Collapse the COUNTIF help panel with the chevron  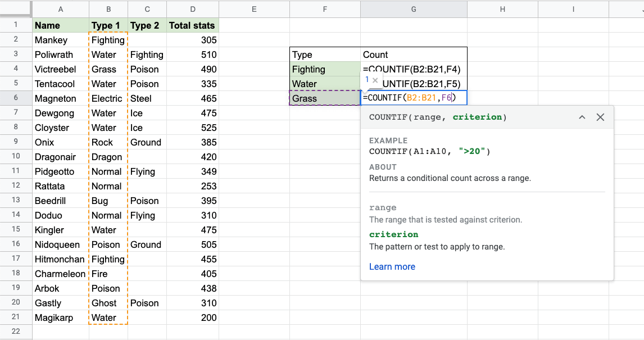click(x=582, y=117)
